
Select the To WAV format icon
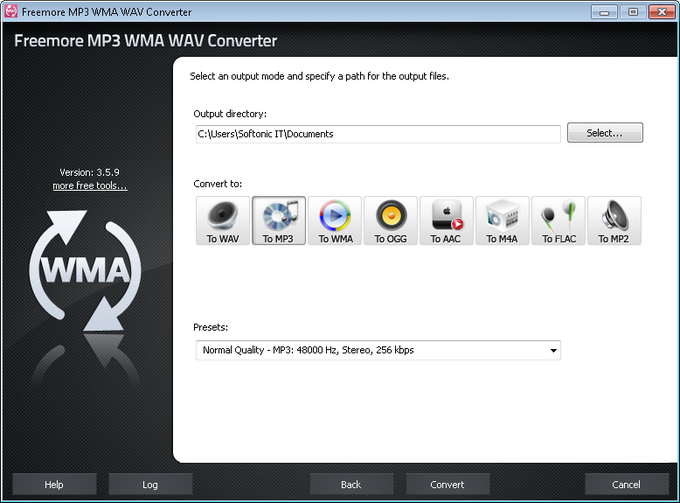[x=223, y=221]
